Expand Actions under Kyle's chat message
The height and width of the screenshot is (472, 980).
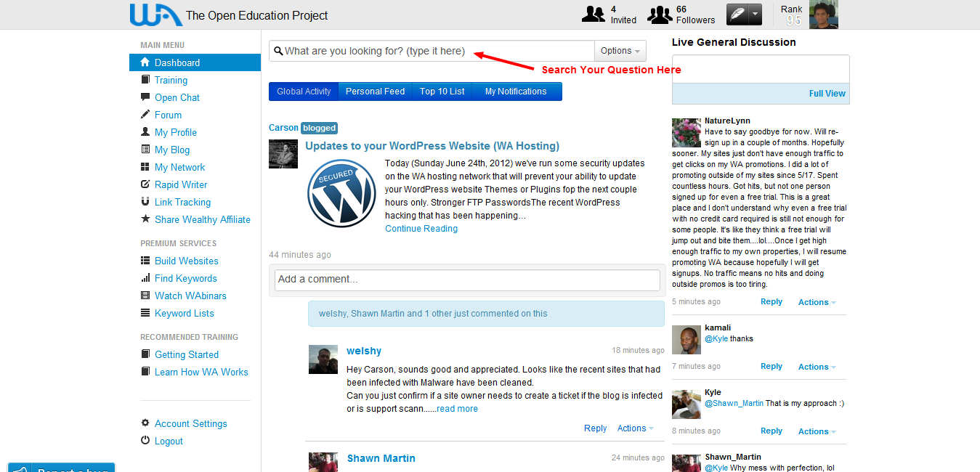pyautogui.click(x=817, y=431)
